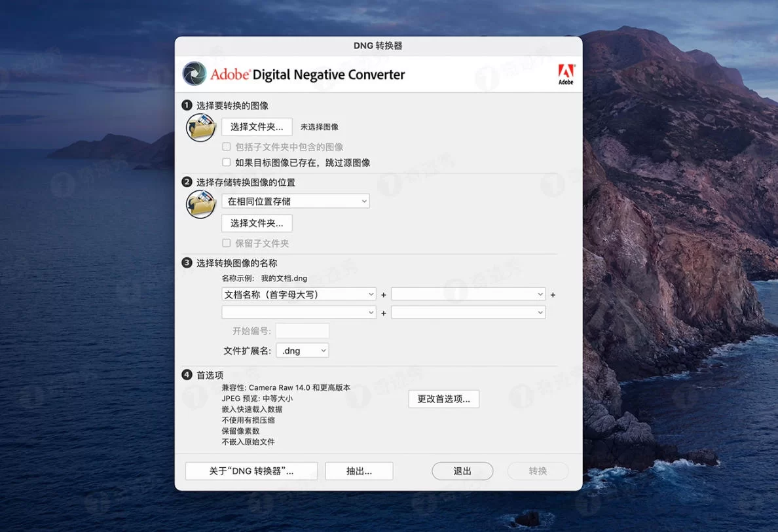Click section heading 选择存储转换图像的位置
The height and width of the screenshot is (532, 778).
[x=246, y=183]
